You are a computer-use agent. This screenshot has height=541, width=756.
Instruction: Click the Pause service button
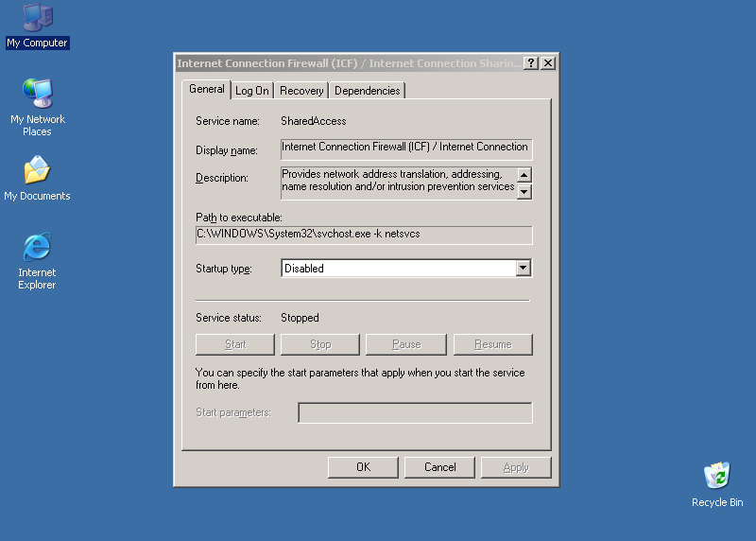click(x=406, y=344)
